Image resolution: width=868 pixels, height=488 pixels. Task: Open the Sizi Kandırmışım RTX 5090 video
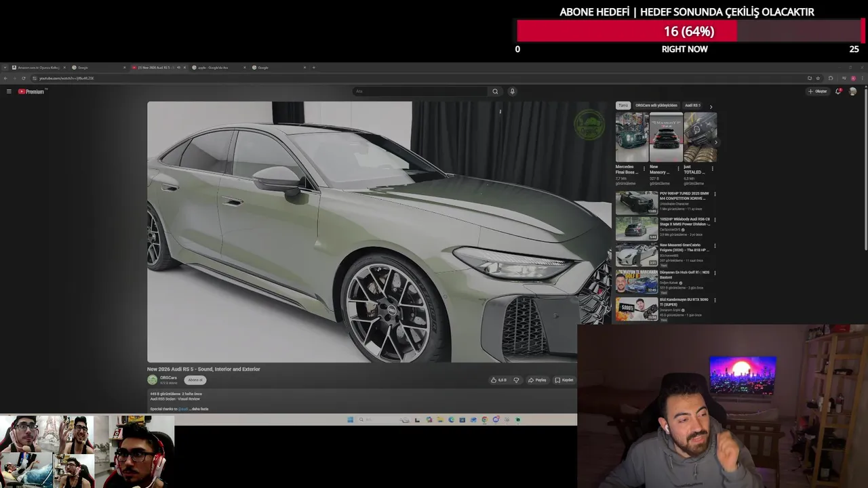coord(636,309)
